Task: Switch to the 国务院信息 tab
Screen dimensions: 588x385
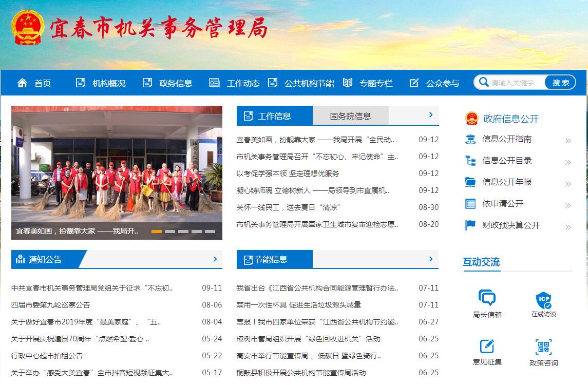Action: tap(350, 116)
